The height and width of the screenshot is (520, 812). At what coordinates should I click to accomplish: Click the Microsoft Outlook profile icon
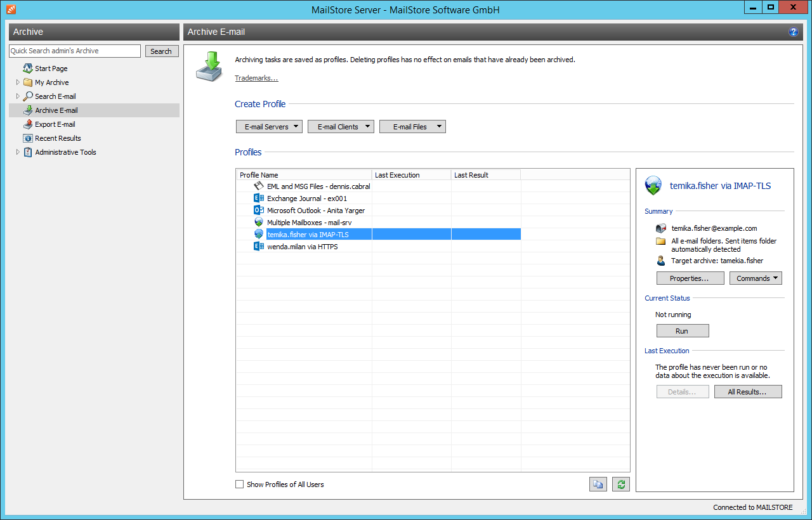click(259, 211)
